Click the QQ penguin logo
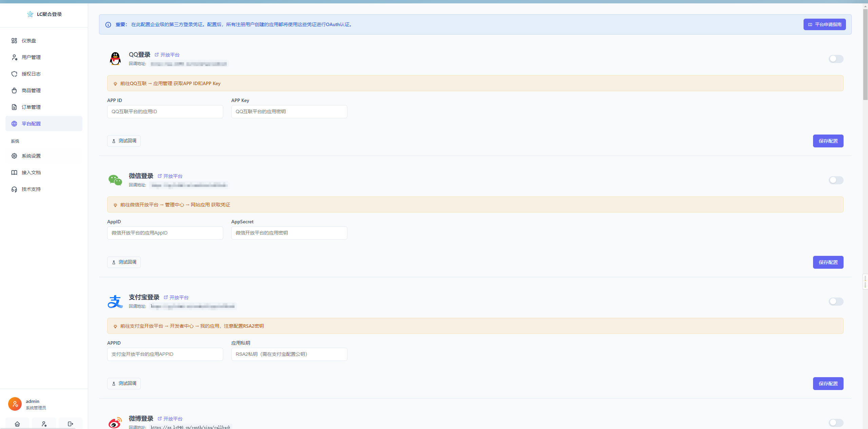 click(x=115, y=59)
